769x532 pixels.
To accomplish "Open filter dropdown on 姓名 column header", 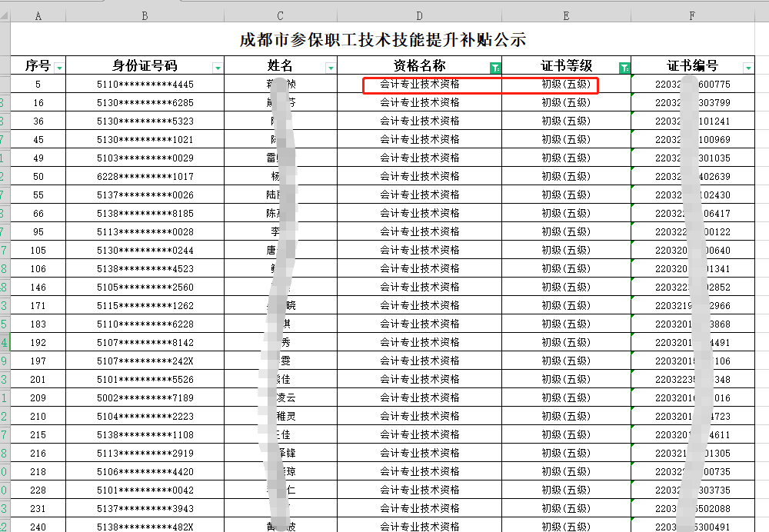I will click(330, 67).
